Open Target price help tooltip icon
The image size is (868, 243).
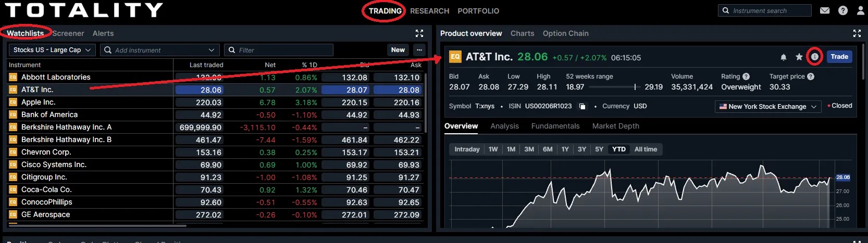click(x=811, y=76)
